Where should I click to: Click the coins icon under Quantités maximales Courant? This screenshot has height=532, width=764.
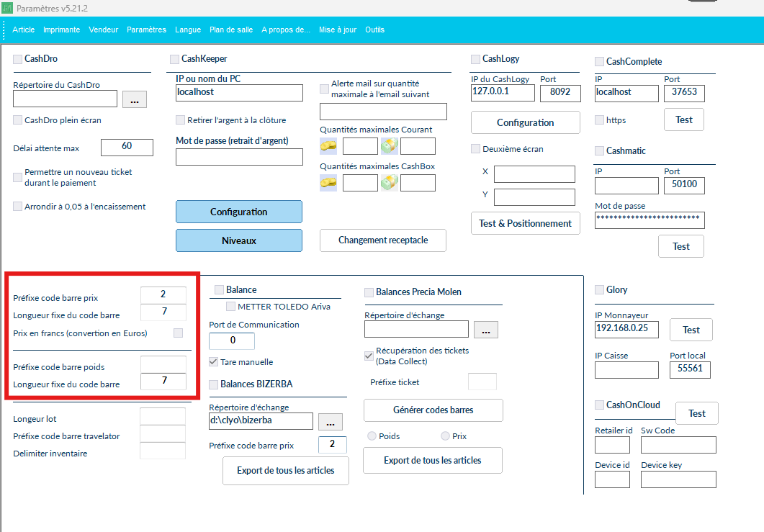pos(328,146)
